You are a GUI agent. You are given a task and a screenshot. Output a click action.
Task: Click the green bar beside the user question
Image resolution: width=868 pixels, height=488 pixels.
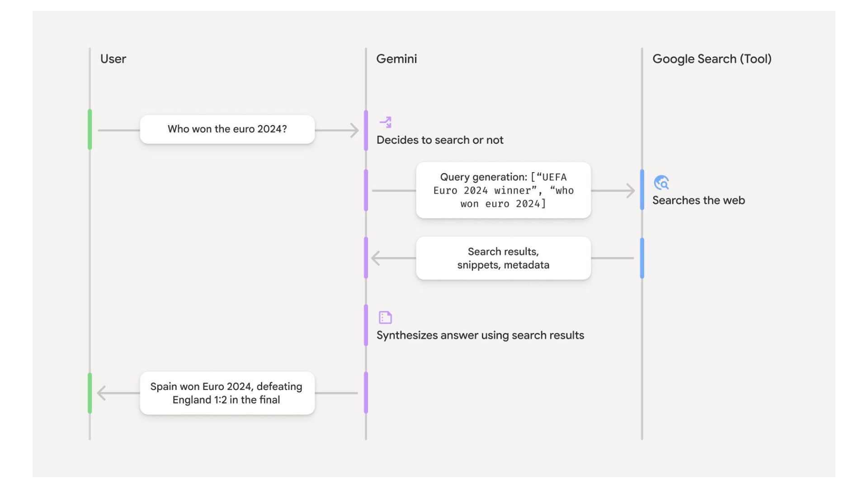pos(90,129)
